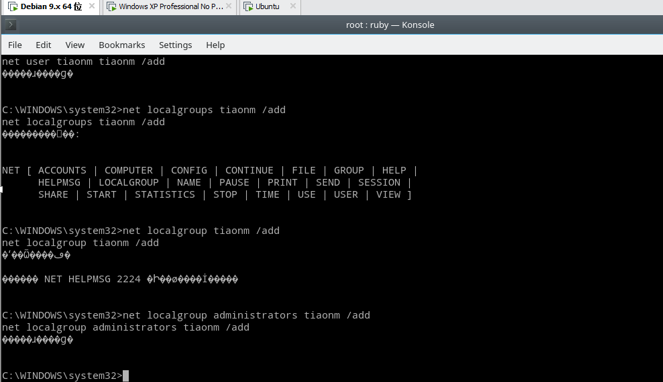Click the word SEND in NET usage
663x382 pixels.
[x=328, y=183]
